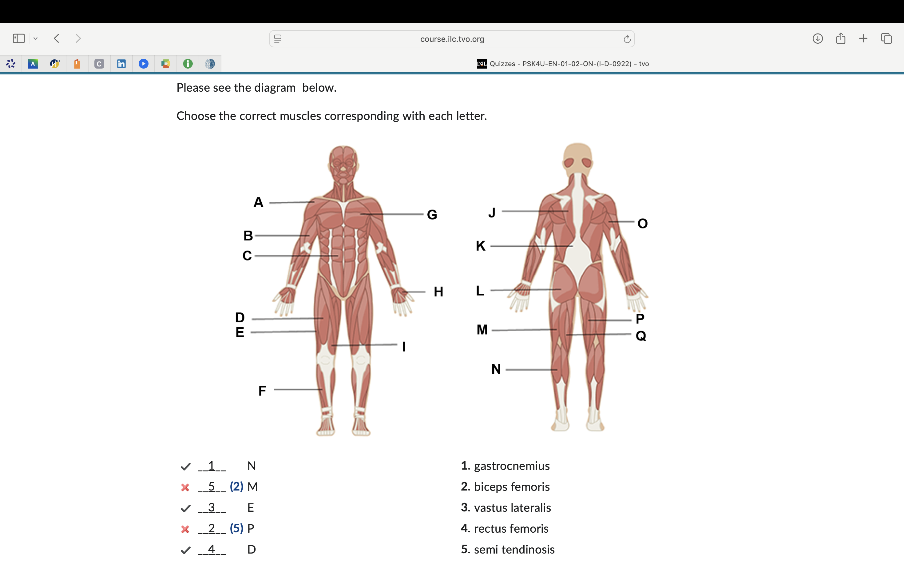Open the pinned tab with the green info icon
Image resolution: width=904 pixels, height=588 pixels.
click(x=188, y=63)
